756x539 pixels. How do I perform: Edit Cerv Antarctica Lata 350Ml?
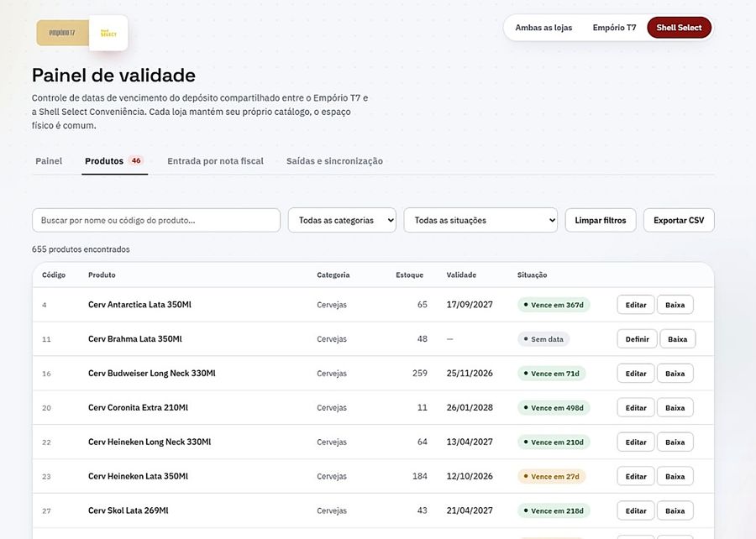pos(636,305)
